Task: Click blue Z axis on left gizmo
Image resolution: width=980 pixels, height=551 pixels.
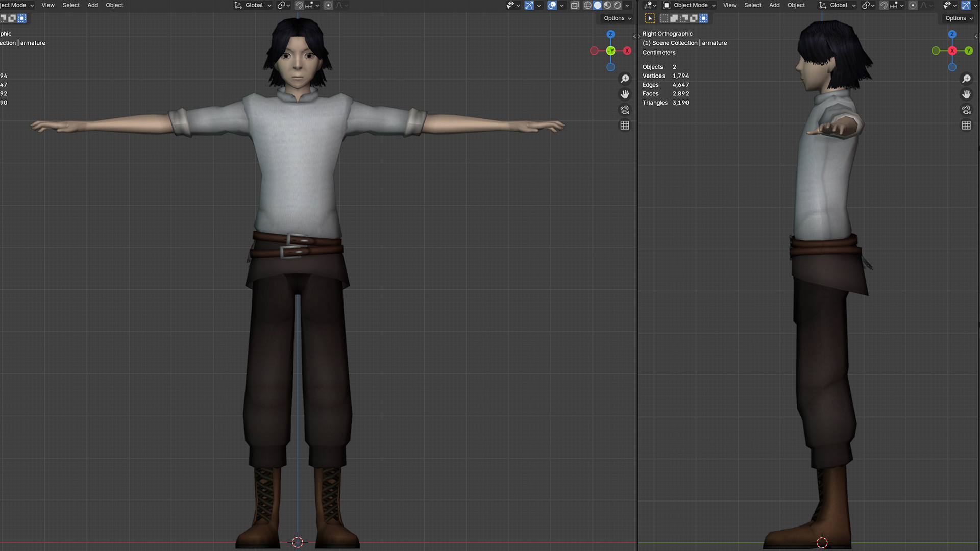Action: click(610, 34)
